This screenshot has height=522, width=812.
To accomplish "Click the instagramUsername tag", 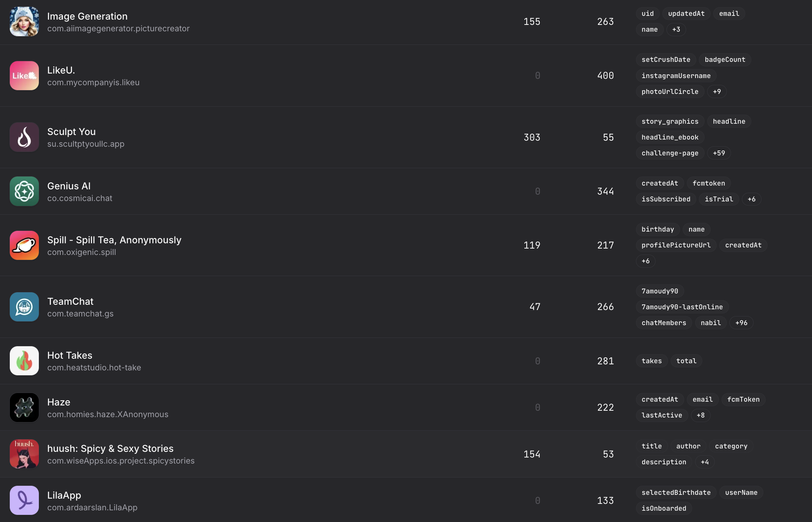I will click(x=676, y=76).
